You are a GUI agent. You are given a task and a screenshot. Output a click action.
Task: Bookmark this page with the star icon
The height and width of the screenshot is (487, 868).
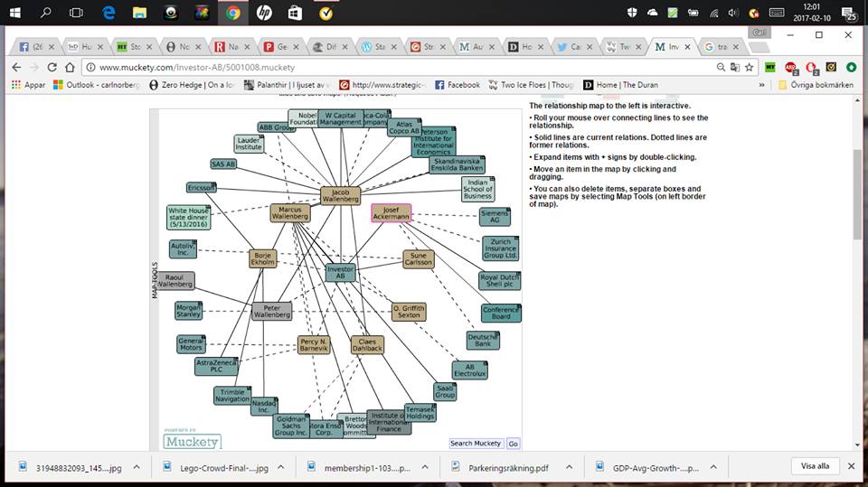tap(749, 67)
